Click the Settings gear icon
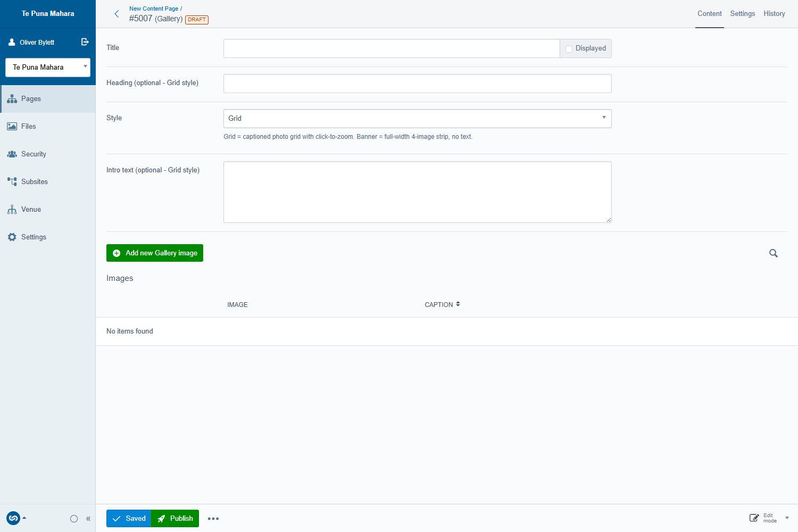Screen dimensions: 798x532 (x=12, y=237)
